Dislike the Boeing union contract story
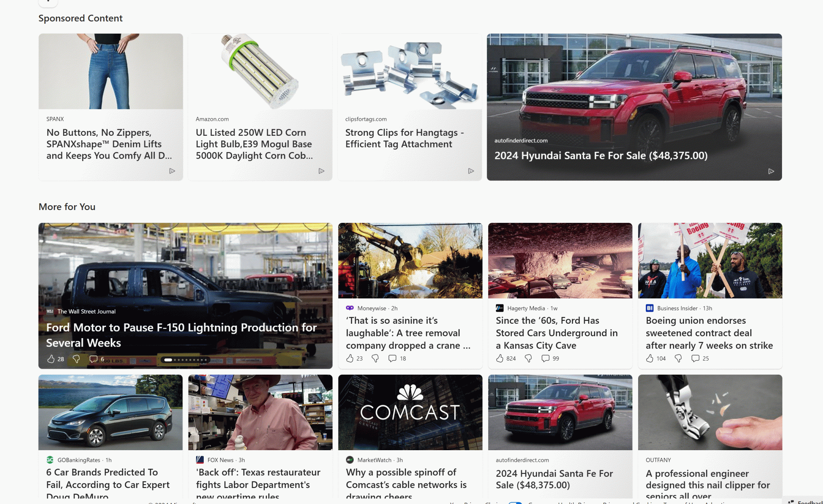This screenshot has width=823, height=504. point(678,358)
